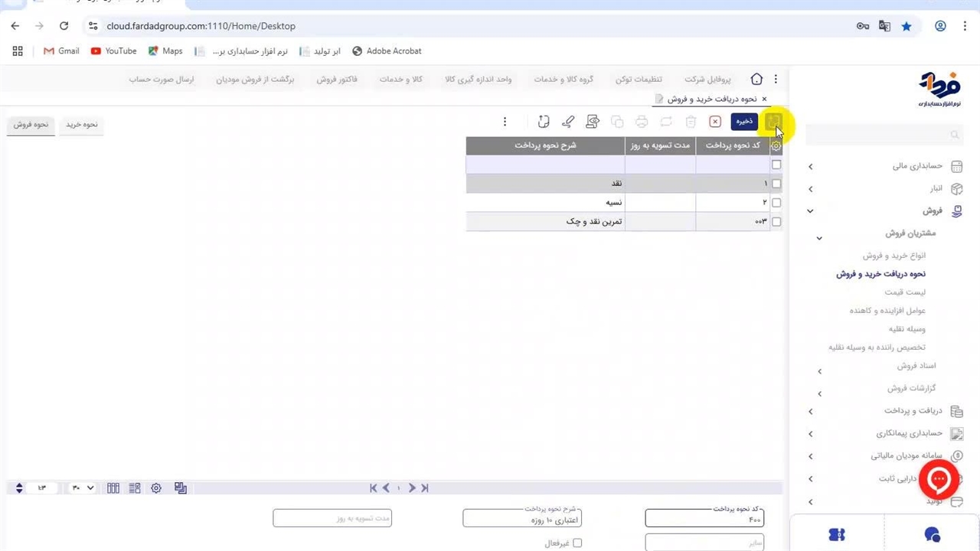The height and width of the screenshot is (551, 980).
Task: Open the rows-per-page dropdown showing ۳۰
Action: pos(83,488)
